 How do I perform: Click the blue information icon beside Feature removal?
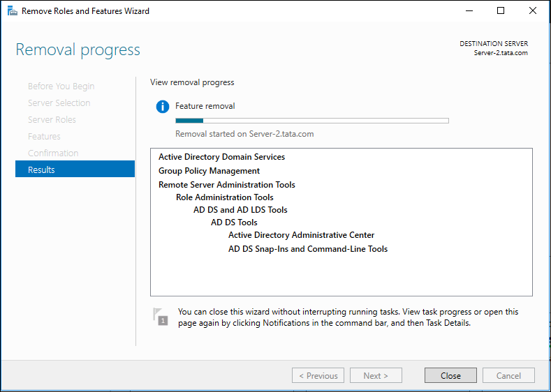[x=163, y=106]
